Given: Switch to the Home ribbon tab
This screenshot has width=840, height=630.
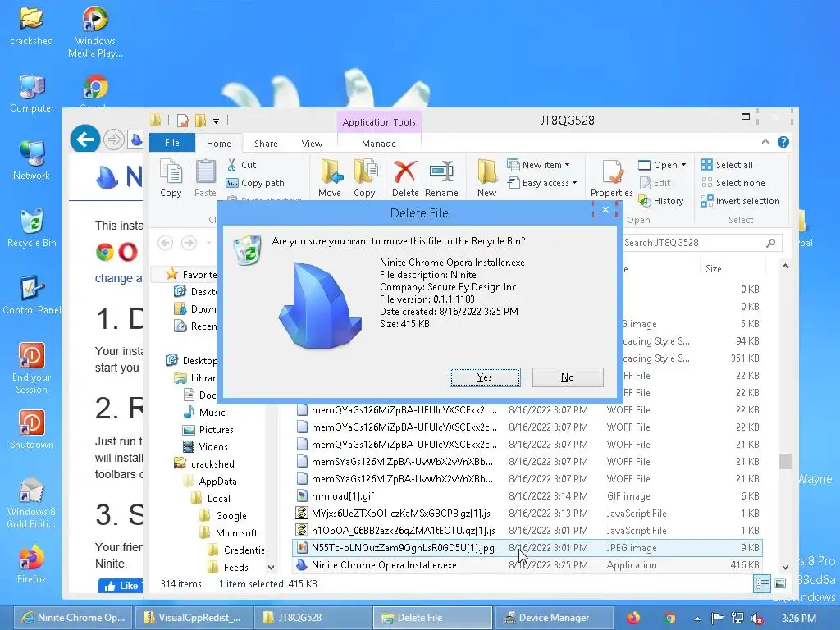Looking at the screenshot, I should 218,144.
